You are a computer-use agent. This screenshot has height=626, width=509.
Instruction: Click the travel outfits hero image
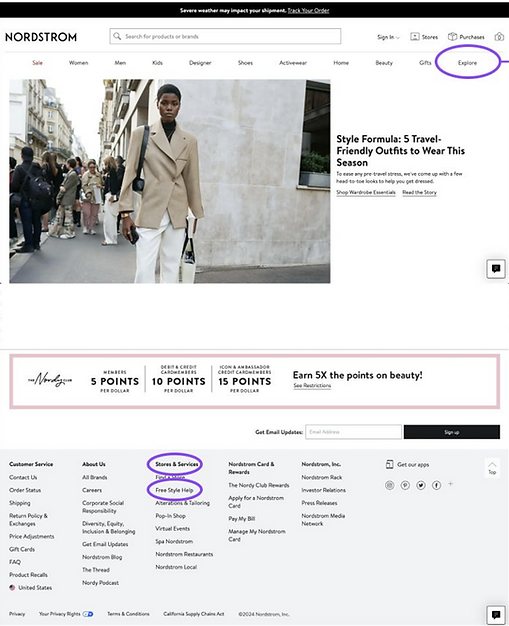click(170, 181)
